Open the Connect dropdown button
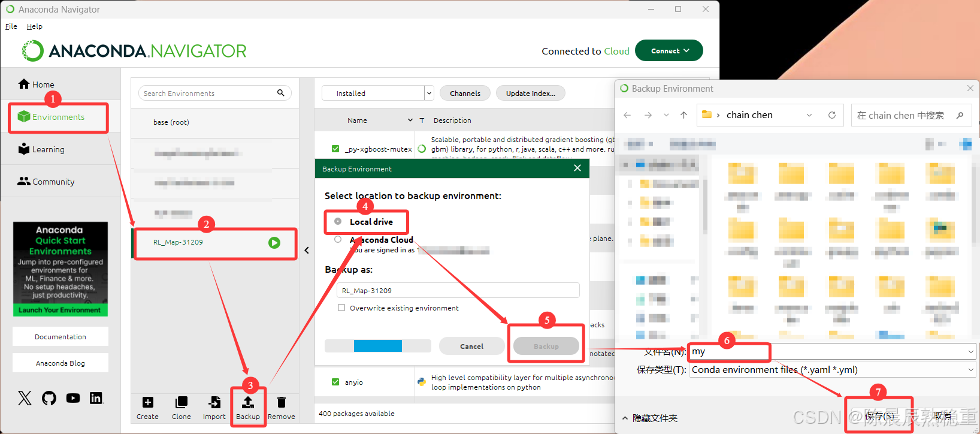This screenshot has height=434, width=980. pos(669,51)
